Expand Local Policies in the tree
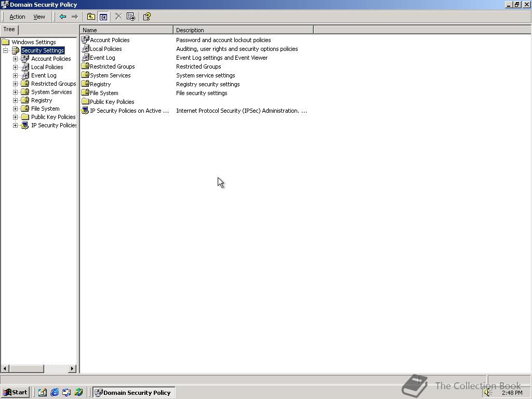 (x=15, y=67)
